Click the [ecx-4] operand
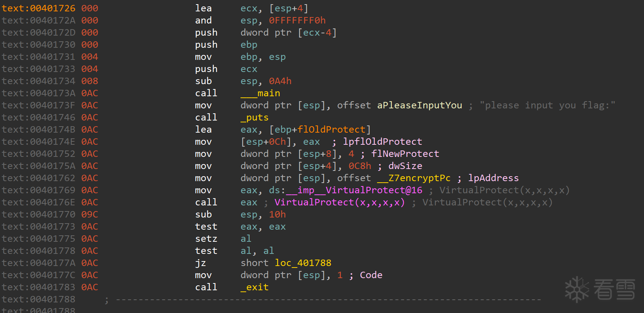Image resolution: width=644 pixels, height=313 pixels. coord(317,33)
